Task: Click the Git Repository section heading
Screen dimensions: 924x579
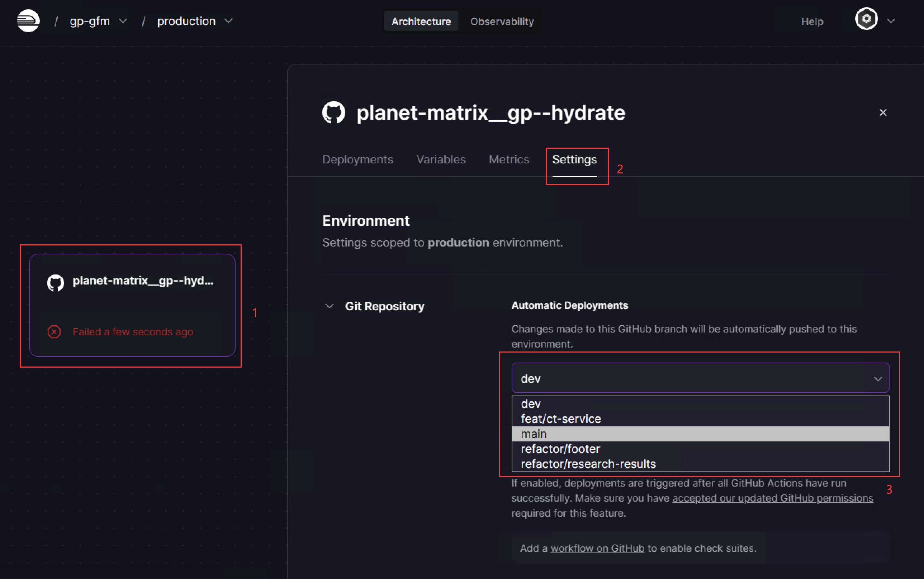Action: pyautogui.click(x=385, y=306)
